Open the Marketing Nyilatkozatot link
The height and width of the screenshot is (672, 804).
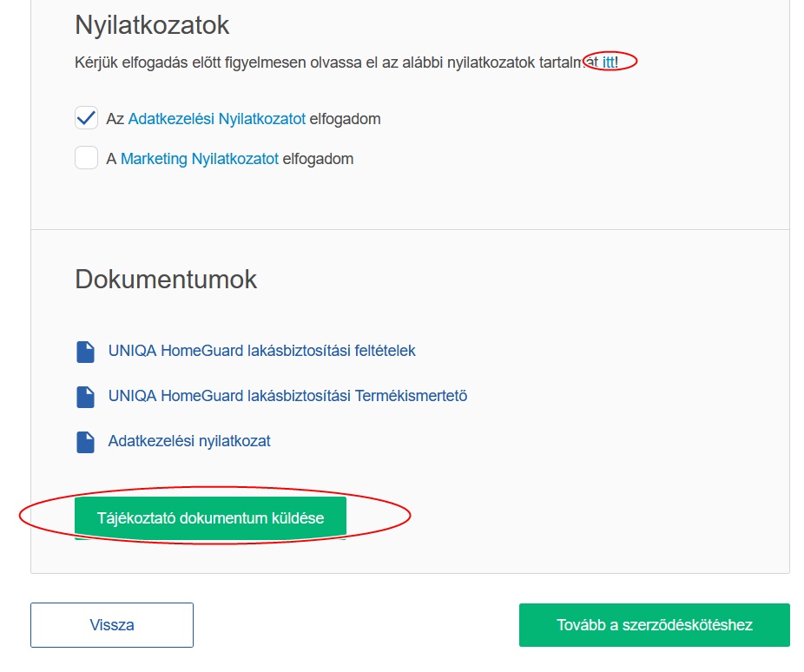click(200, 159)
